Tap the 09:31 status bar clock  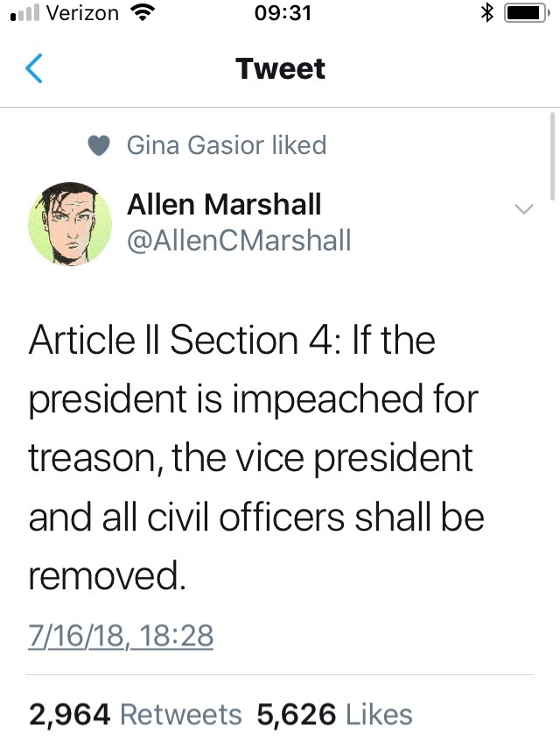tap(280, 13)
